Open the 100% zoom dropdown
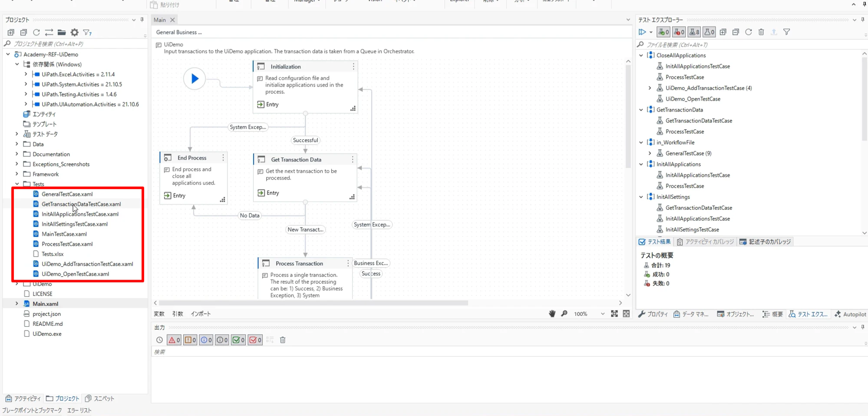Viewport: 868px width, 416px height. pos(603,314)
